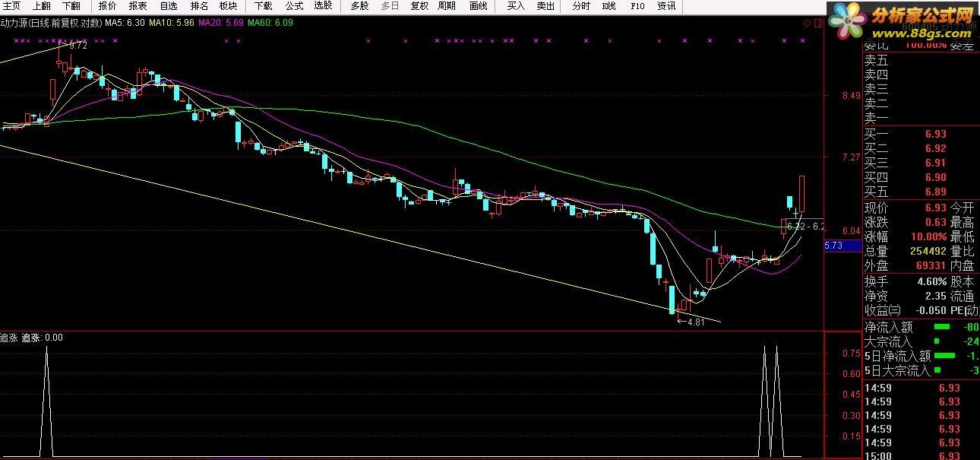The width and height of the screenshot is (980, 460).
Task: Switch to 多股 multi-stock view
Action: 359,6
